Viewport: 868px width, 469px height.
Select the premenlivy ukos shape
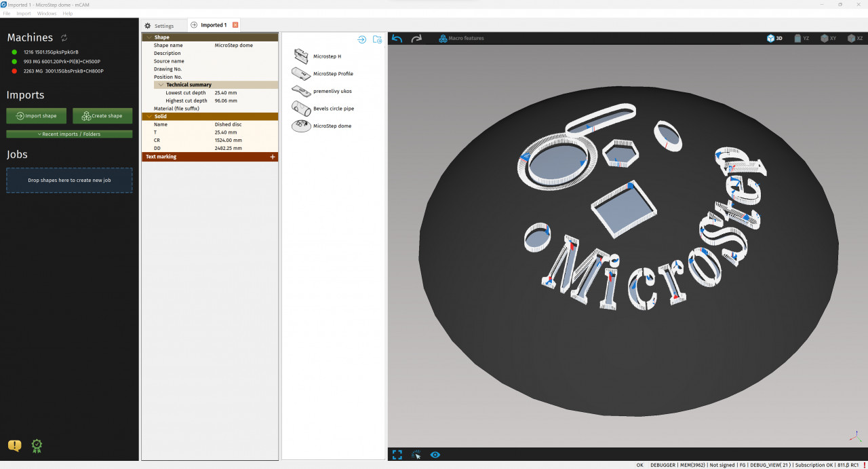[322, 91]
